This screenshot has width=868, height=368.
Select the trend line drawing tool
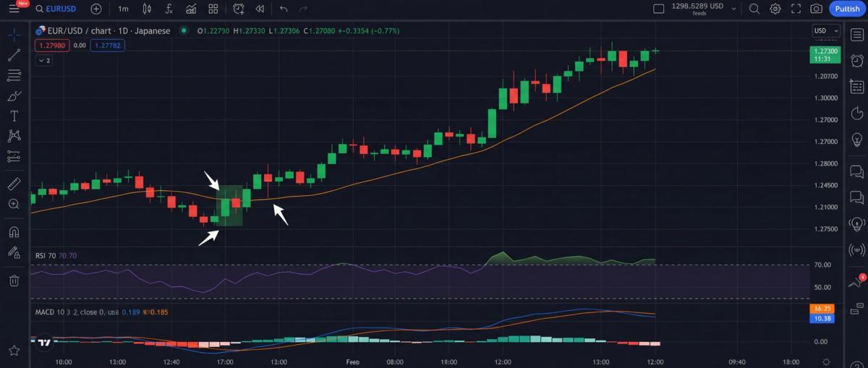(14, 55)
